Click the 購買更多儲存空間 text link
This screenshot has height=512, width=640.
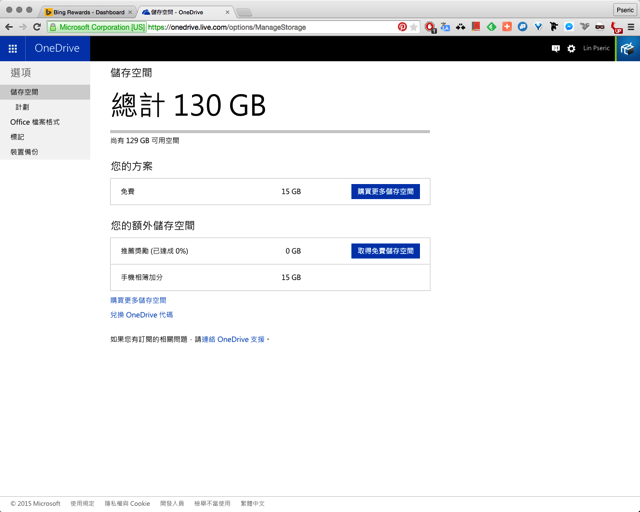click(x=138, y=300)
